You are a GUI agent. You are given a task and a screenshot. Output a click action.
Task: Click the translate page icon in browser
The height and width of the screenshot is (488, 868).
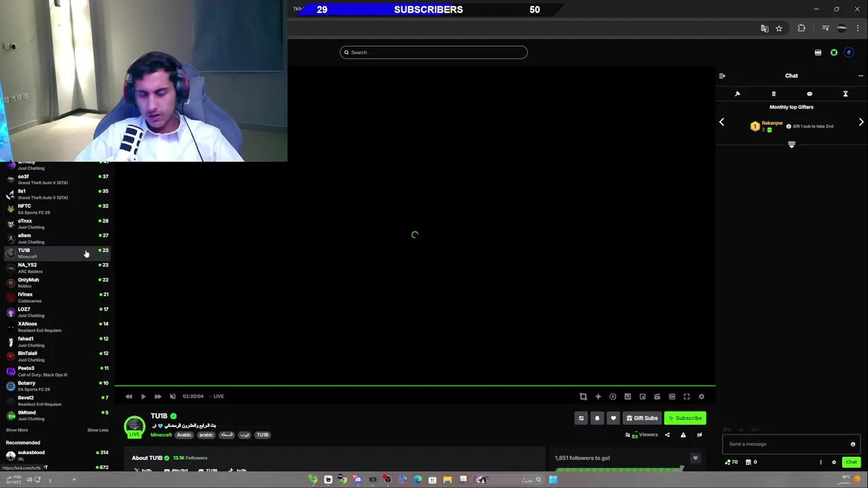(x=764, y=28)
